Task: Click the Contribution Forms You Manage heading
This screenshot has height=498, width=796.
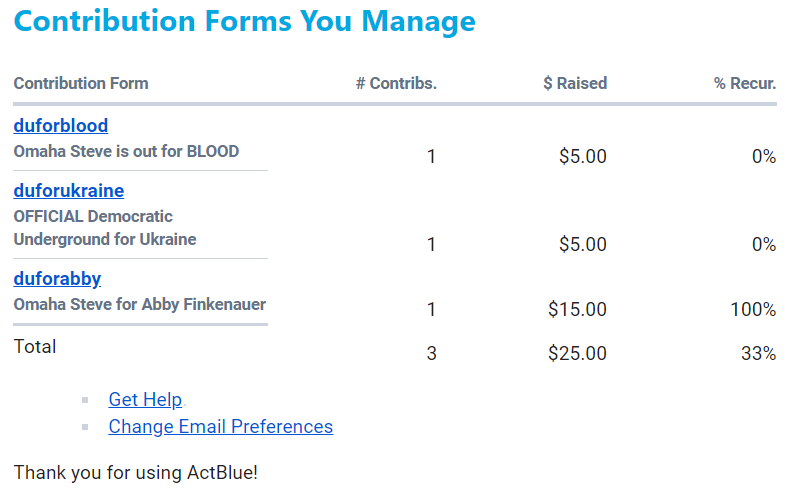Action: tap(245, 22)
